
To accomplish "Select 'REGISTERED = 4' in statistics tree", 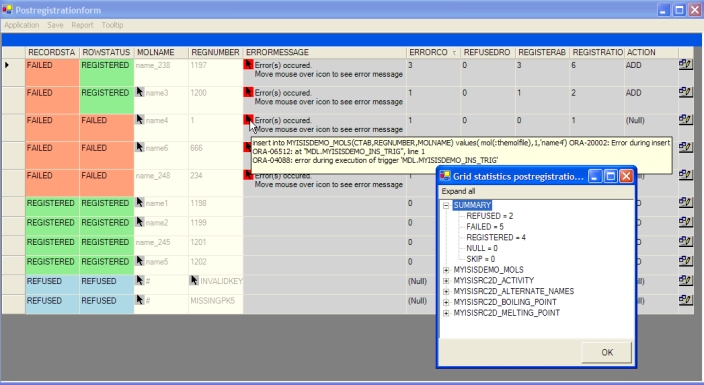I will [496, 238].
